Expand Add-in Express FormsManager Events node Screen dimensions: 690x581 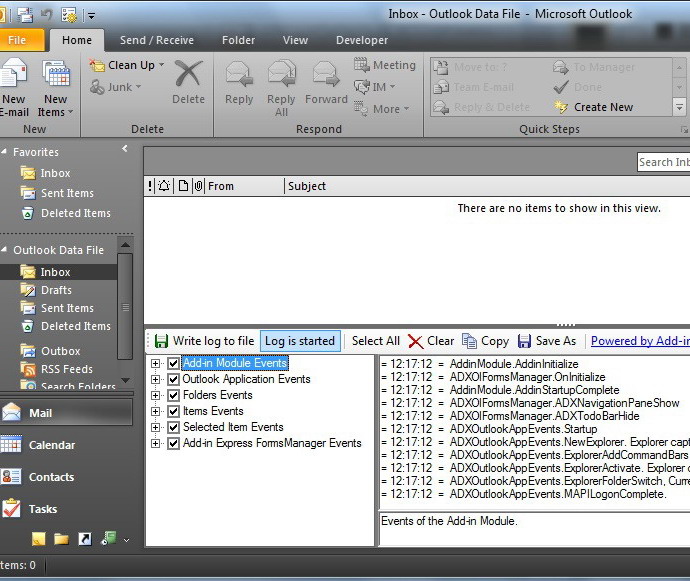[155, 443]
